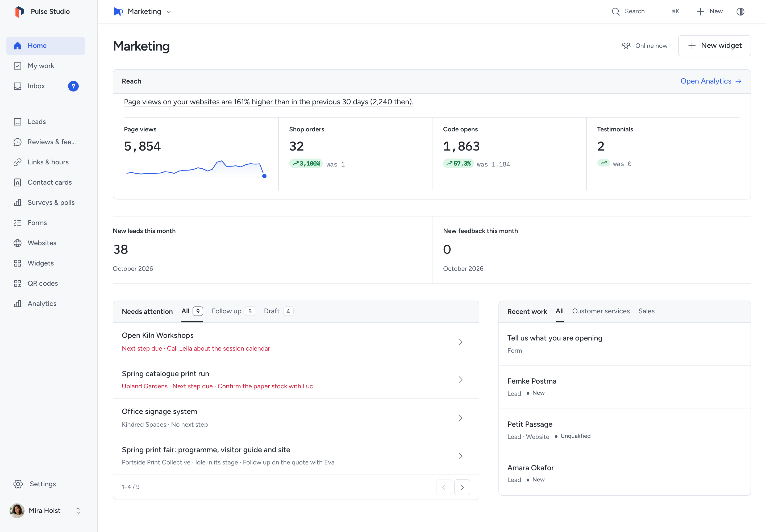Open the Inbox tray icon

click(x=18, y=86)
